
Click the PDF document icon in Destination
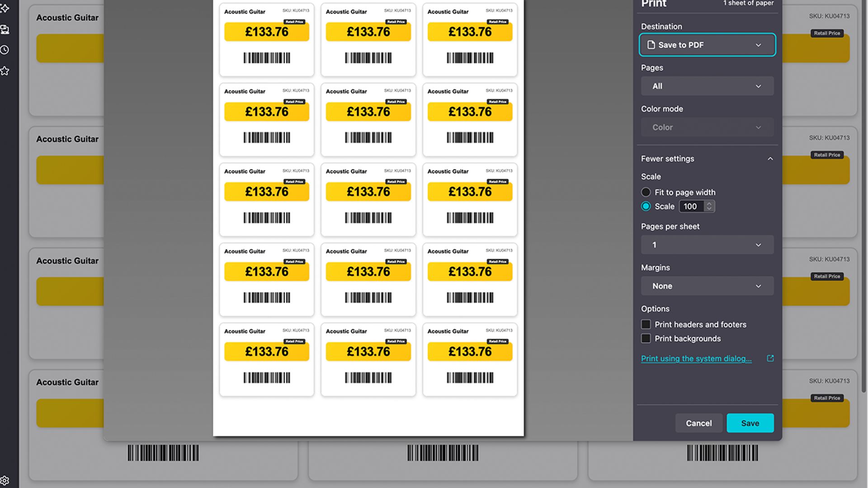click(x=651, y=45)
